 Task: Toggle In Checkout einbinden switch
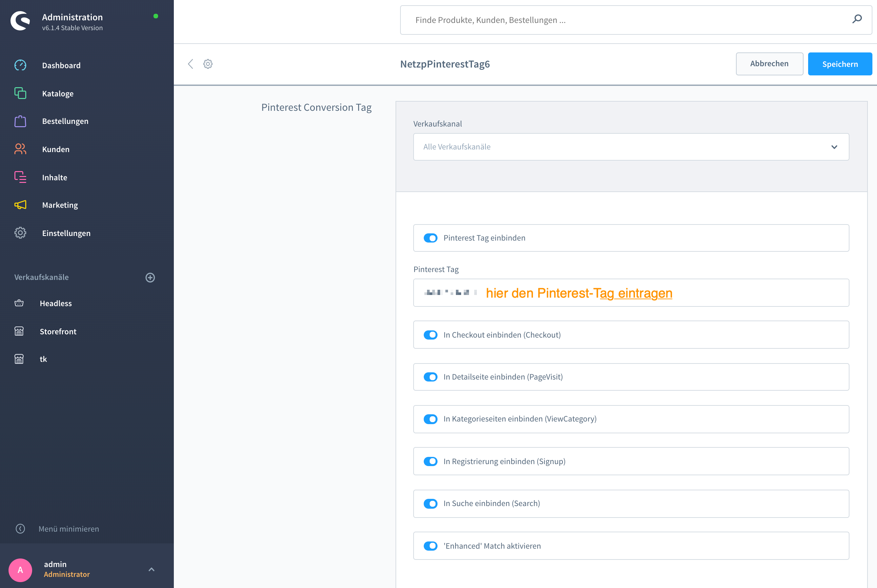pyautogui.click(x=431, y=334)
